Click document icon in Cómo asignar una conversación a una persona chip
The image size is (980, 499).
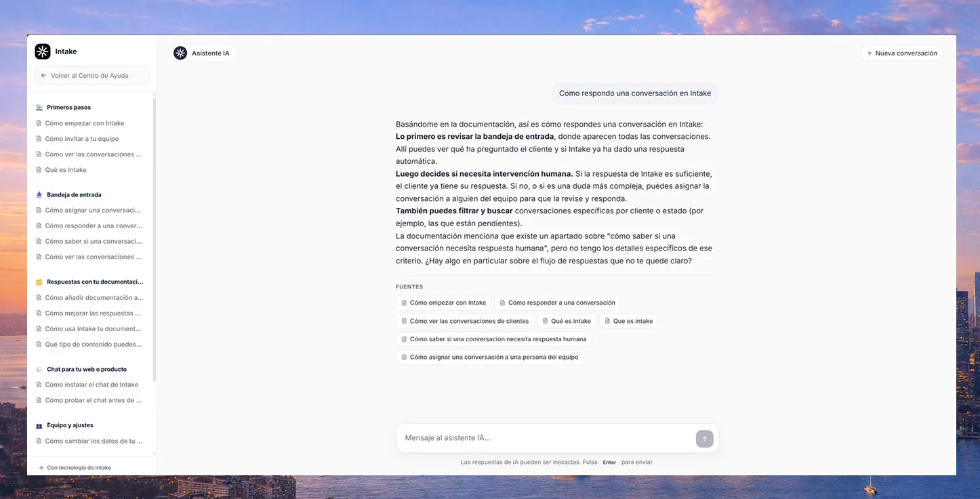[405, 357]
